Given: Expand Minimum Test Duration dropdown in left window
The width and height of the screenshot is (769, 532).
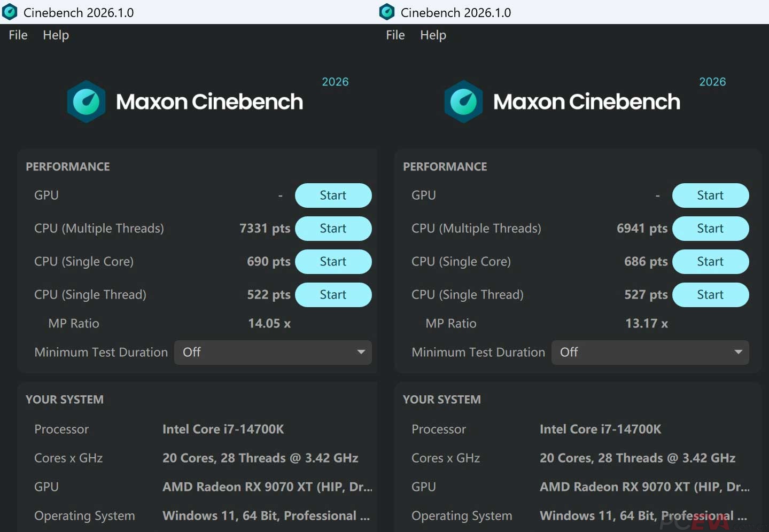Looking at the screenshot, I should coord(273,353).
